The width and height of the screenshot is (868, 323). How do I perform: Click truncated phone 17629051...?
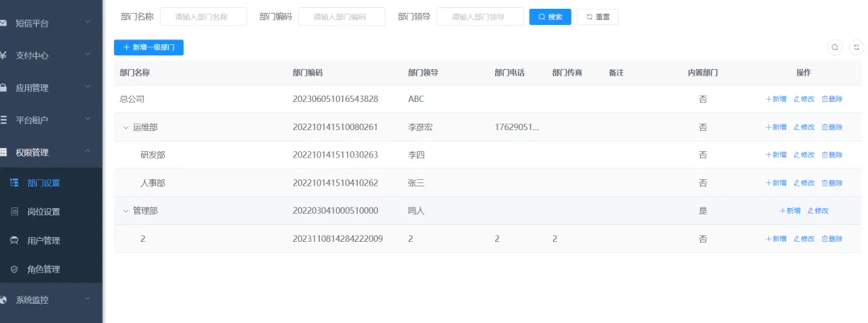pyautogui.click(x=517, y=127)
